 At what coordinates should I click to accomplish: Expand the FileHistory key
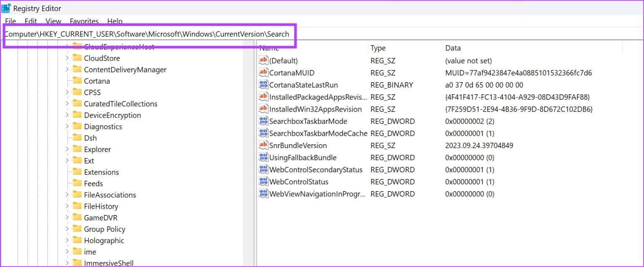[67, 206]
